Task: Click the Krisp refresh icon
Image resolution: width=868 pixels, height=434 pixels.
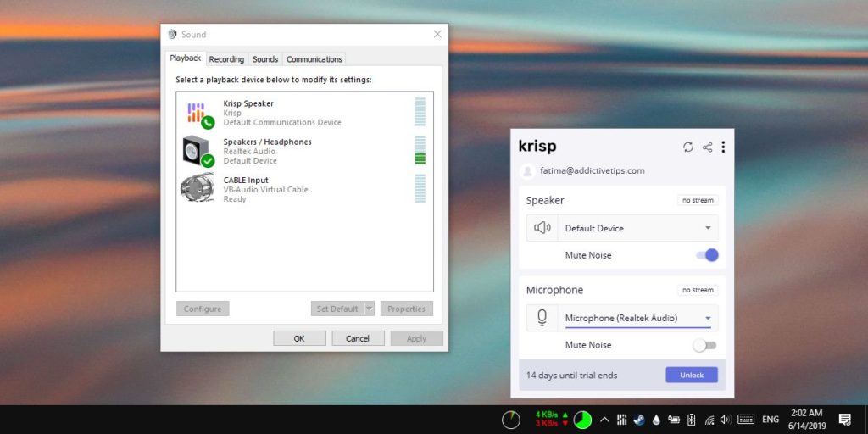Action: coord(688,147)
